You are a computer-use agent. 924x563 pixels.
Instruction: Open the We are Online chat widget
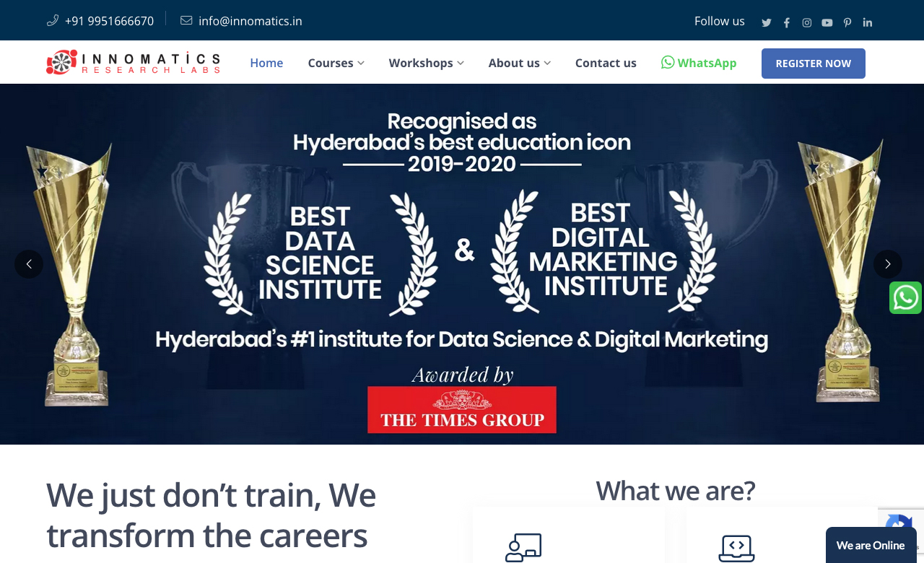(x=871, y=545)
